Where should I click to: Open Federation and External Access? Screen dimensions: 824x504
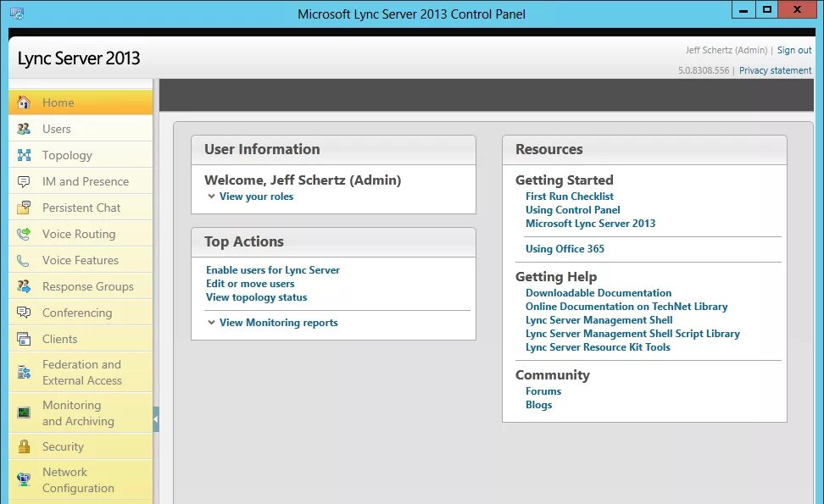[x=81, y=372]
